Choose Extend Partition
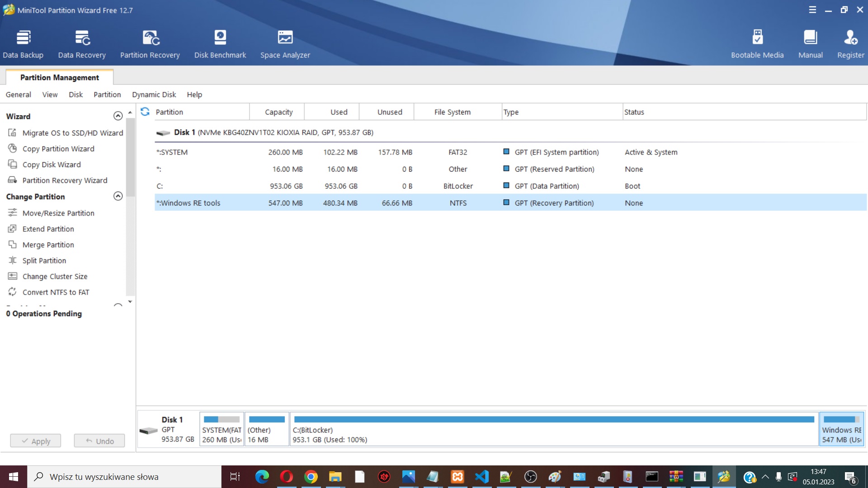This screenshot has width=868, height=488. tap(41, 229)
